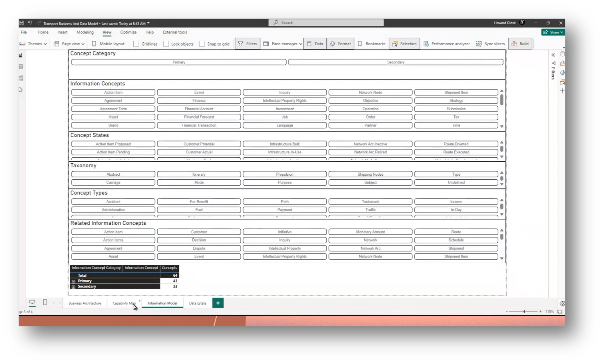
Task: Click the Monetary Amount related concept
Action: pyautogui.click(x=370, y=232)
